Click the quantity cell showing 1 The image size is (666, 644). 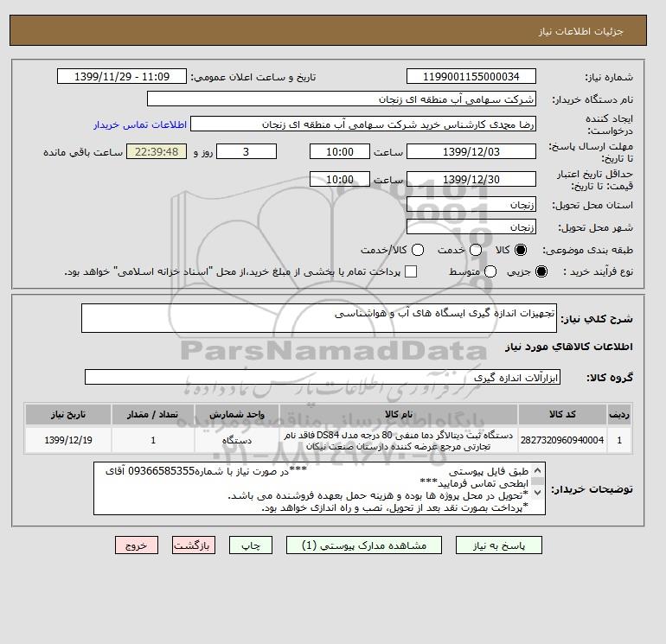pos(153,440)
